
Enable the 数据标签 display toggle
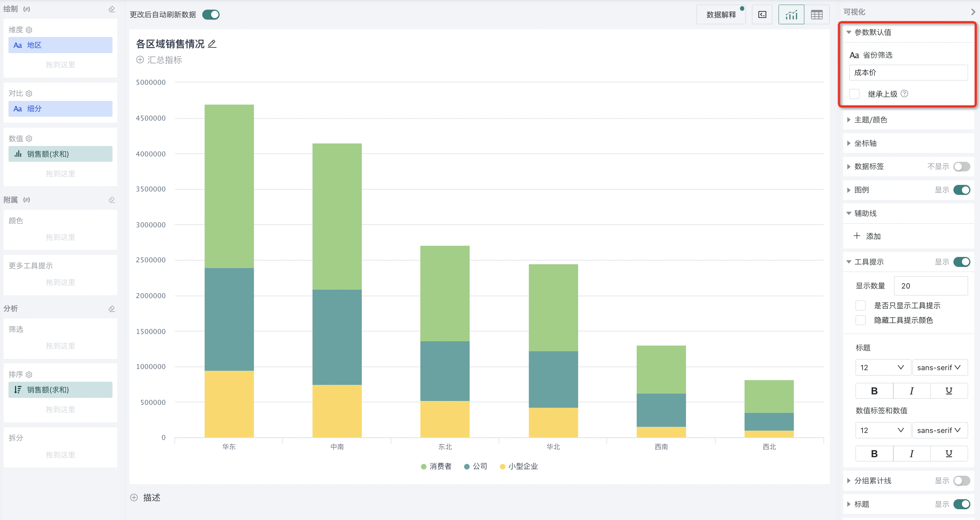[961, 166]
